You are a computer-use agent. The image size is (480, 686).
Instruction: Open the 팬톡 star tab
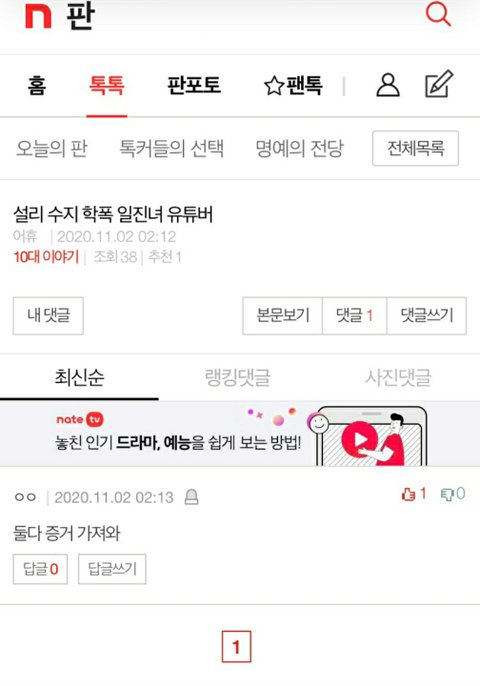[293, 85]
